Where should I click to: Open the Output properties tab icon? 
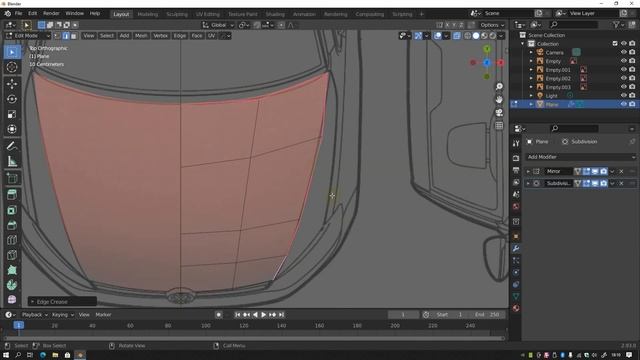(516, 170)
